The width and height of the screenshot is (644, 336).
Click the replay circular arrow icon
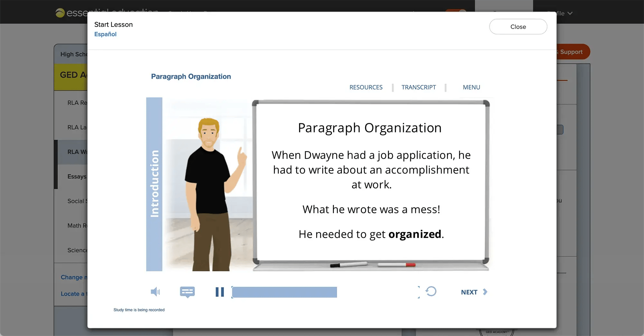coord(431,292)
